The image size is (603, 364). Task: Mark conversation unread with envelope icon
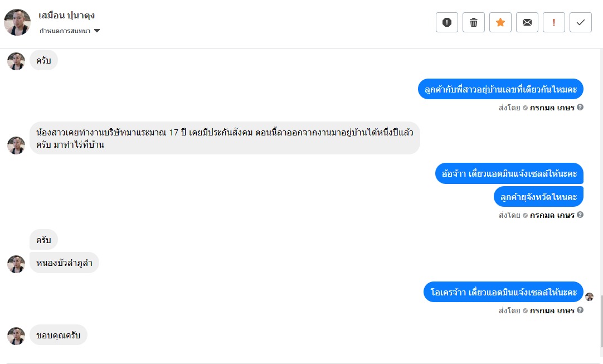click(527, 22)
